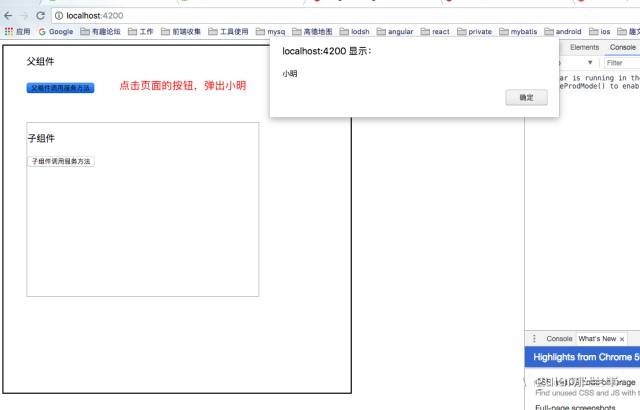Click the browser back arrow

click(9, 16)
